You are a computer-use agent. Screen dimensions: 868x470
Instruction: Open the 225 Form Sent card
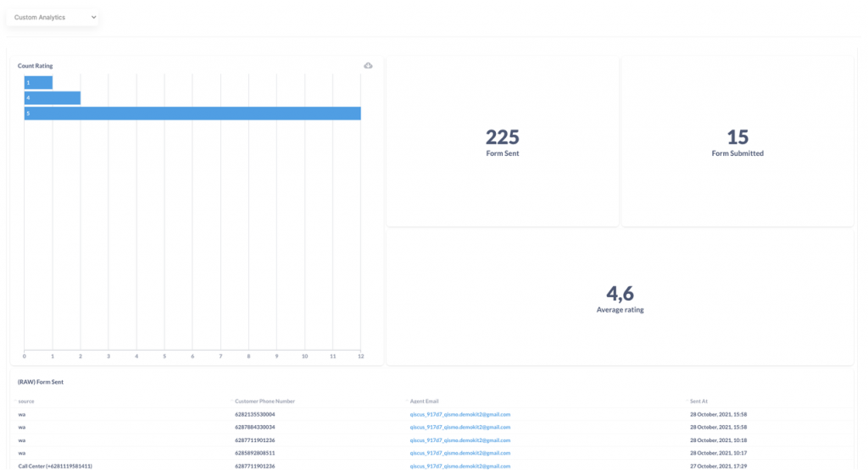(x=503, y=141)
